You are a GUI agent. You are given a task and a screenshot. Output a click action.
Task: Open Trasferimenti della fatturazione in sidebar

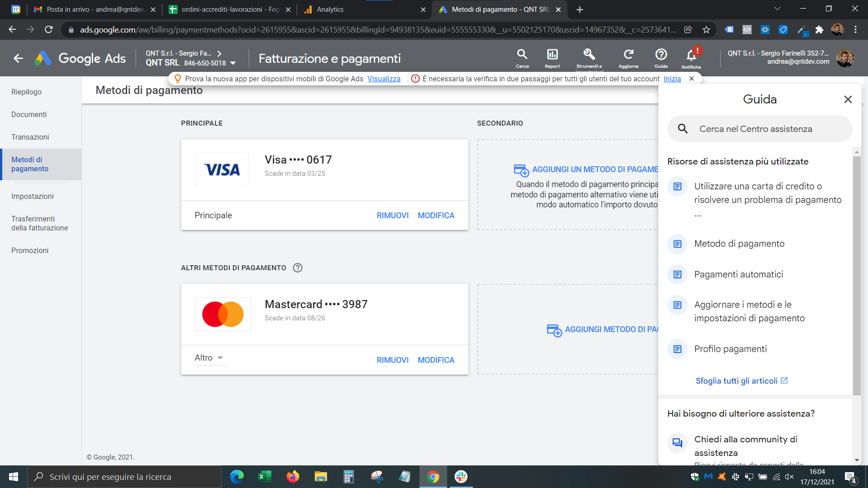pyautogui.click(x=39, y=223)
